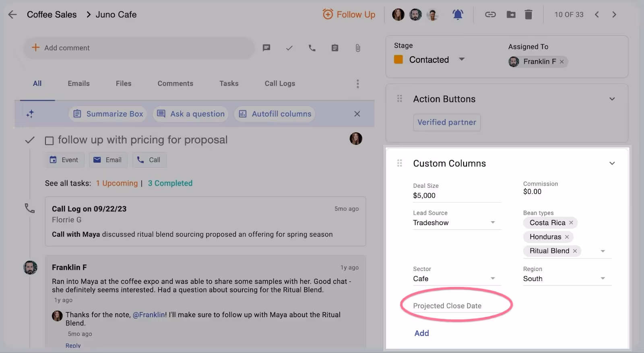Switch to the Comments tab

click(x=175, y=84)
